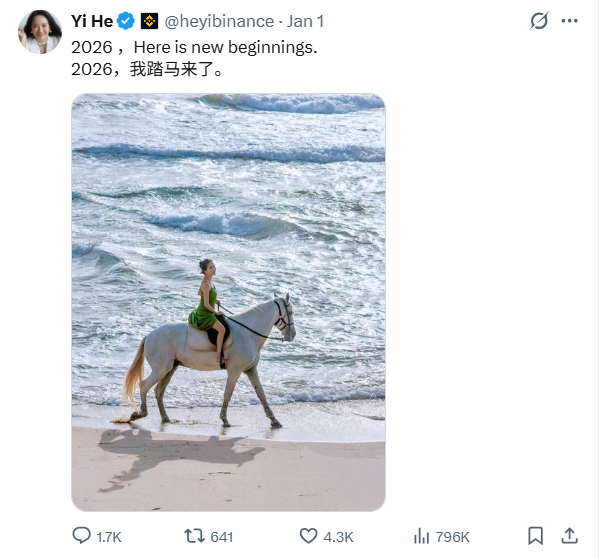Toggle the bookmark icon for this post
Viewport: 600px width, 558px height.
[x=536, y=535]
